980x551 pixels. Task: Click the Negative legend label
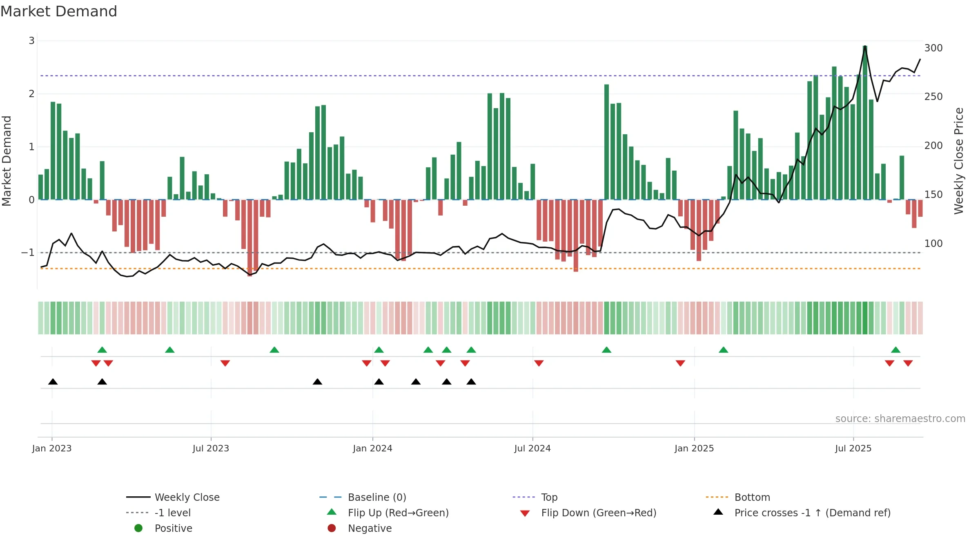[370, 528]
